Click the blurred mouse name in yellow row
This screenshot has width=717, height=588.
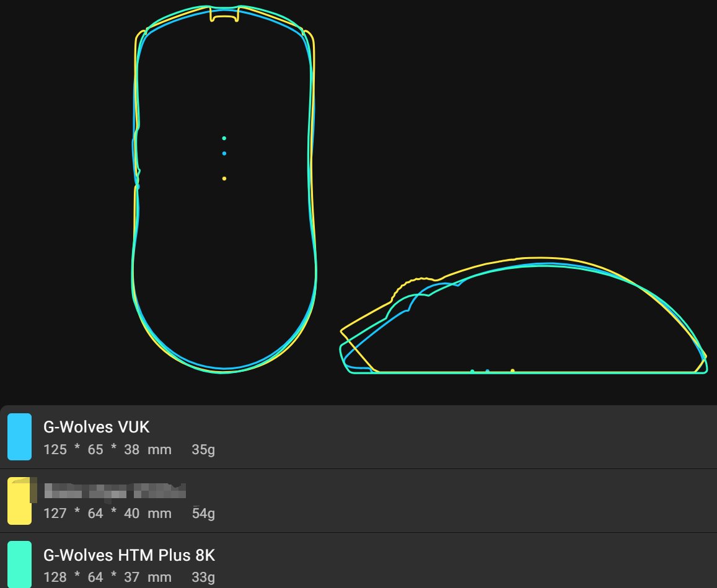point(115,491)
